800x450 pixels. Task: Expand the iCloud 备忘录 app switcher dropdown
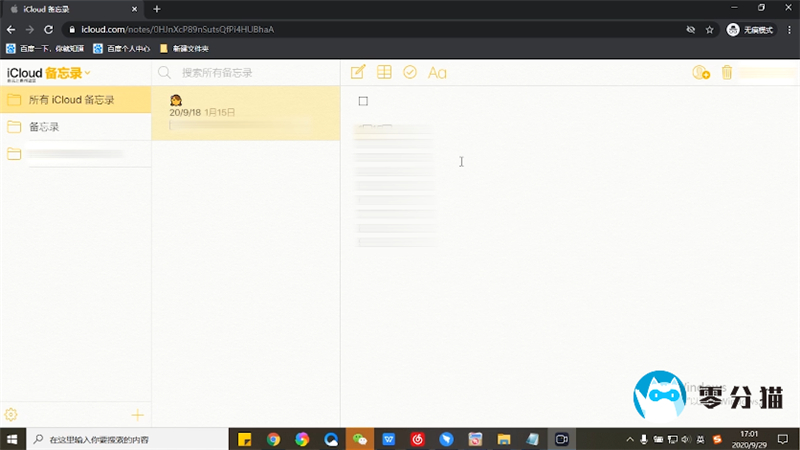coord(88,73)
